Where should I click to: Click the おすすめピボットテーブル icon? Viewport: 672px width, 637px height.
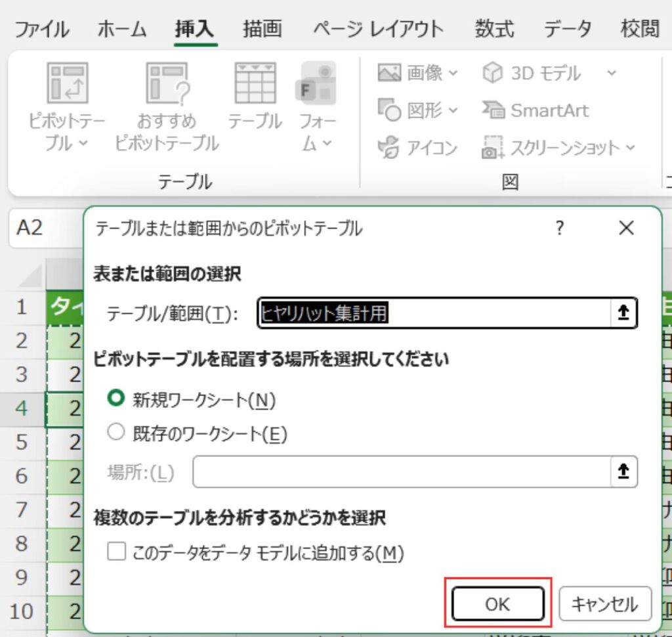pos(167,83)
